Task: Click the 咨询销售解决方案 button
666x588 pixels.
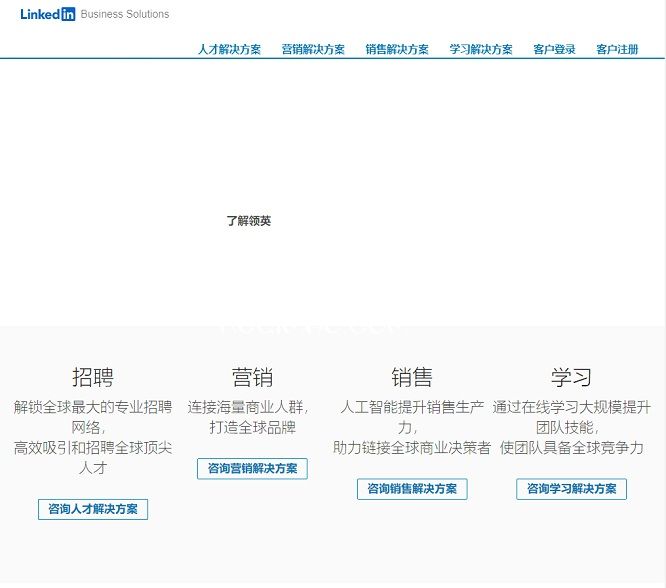Action: [412, 489]
